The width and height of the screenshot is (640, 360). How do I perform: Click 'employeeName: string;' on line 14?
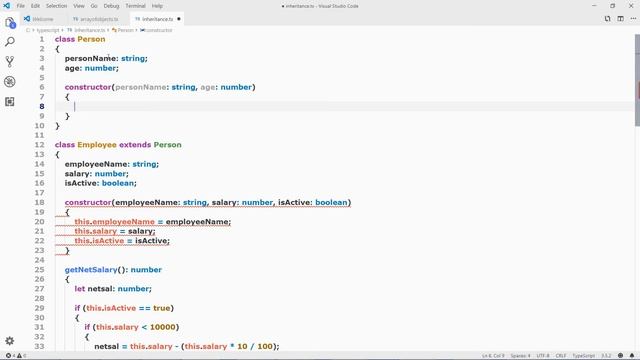pyautogui.click(x=112, y=164)
